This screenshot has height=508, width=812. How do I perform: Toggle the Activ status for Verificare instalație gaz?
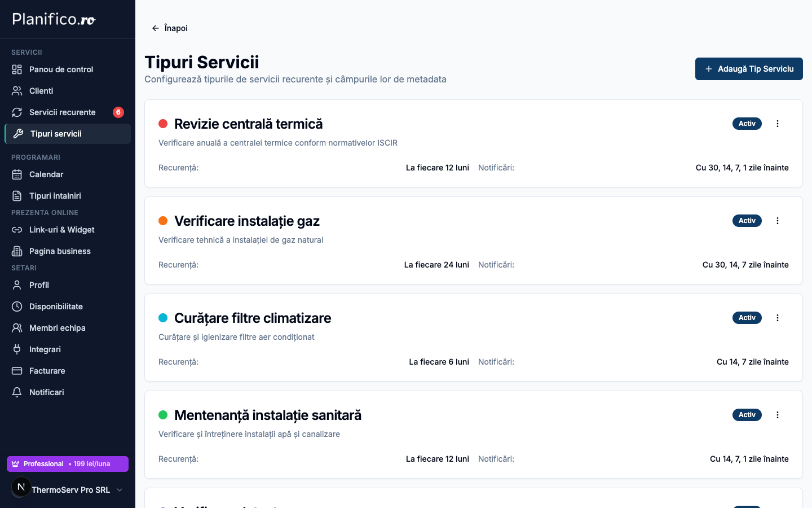click(x=747, y=220)
